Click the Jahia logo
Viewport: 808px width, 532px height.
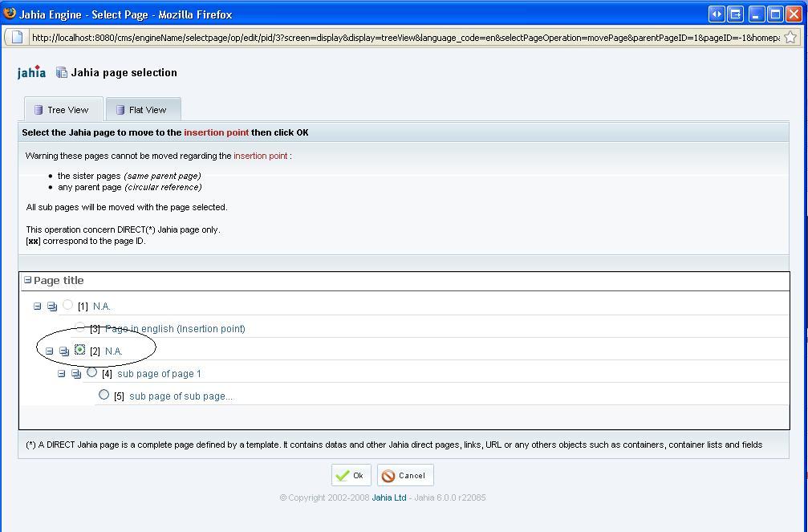point(31,72)
